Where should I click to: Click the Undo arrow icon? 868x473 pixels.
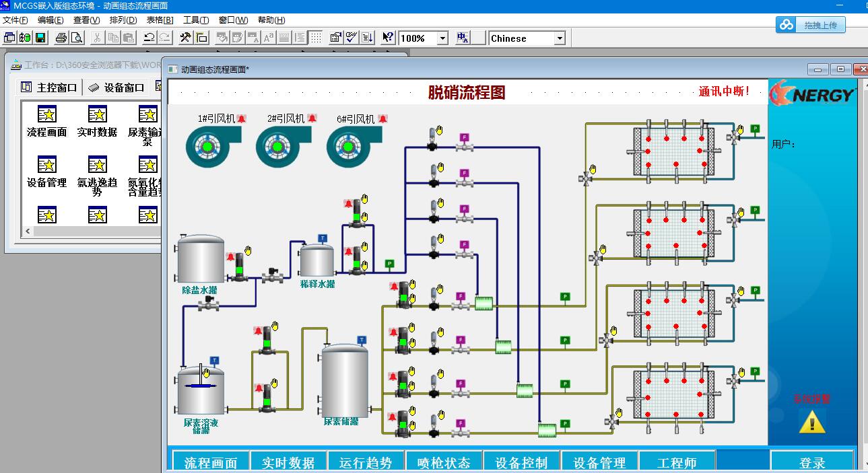pyautogui.click(x=149, y=38)
